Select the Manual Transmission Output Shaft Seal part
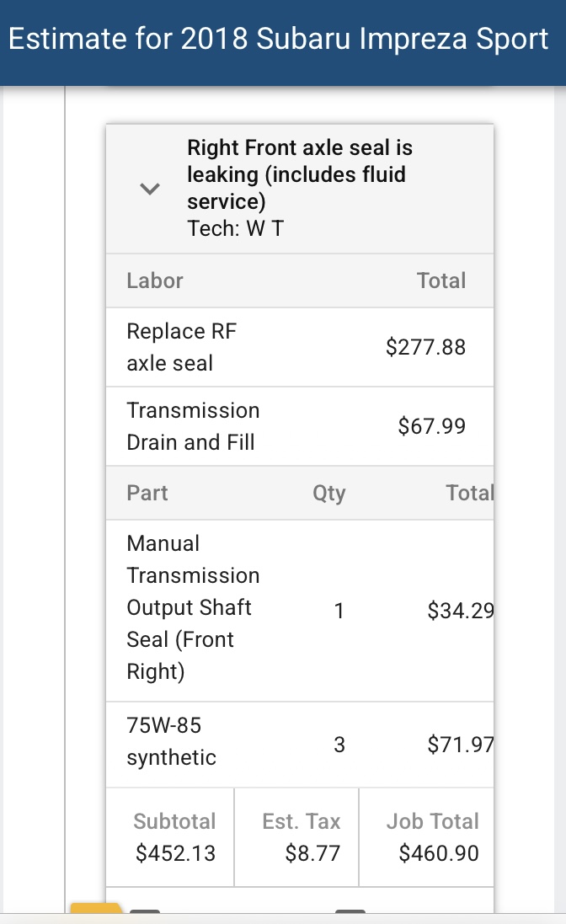Image resolution: width=566 pixels, height=924 pixels. pos(193,607)
